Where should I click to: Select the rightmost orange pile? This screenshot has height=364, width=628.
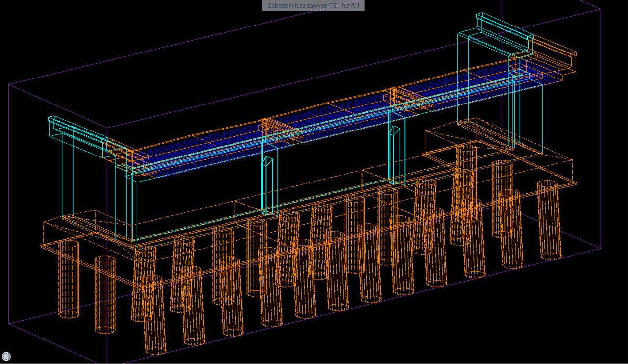point(549,220)
